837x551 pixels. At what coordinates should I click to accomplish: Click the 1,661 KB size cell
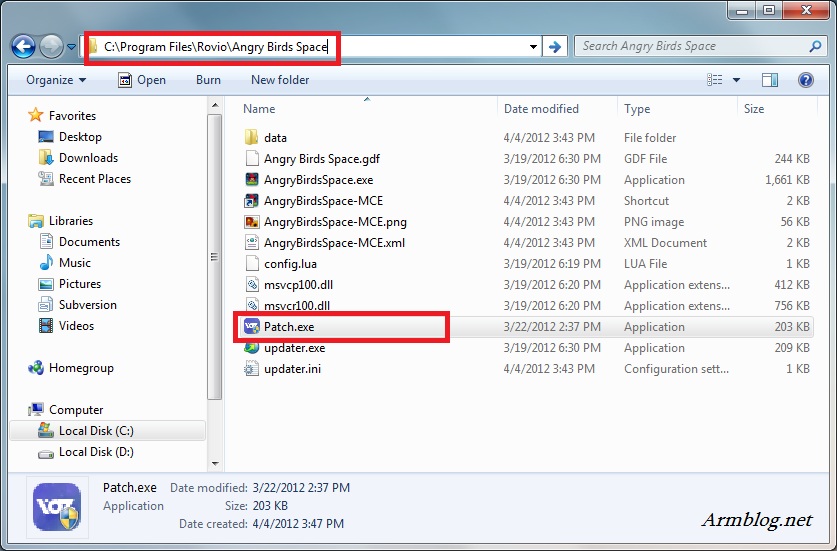[x=787, y=180]
